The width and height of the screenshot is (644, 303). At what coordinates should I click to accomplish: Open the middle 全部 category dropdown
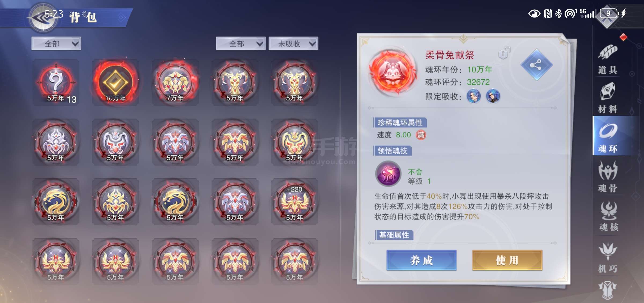click(x=241, y=44)
